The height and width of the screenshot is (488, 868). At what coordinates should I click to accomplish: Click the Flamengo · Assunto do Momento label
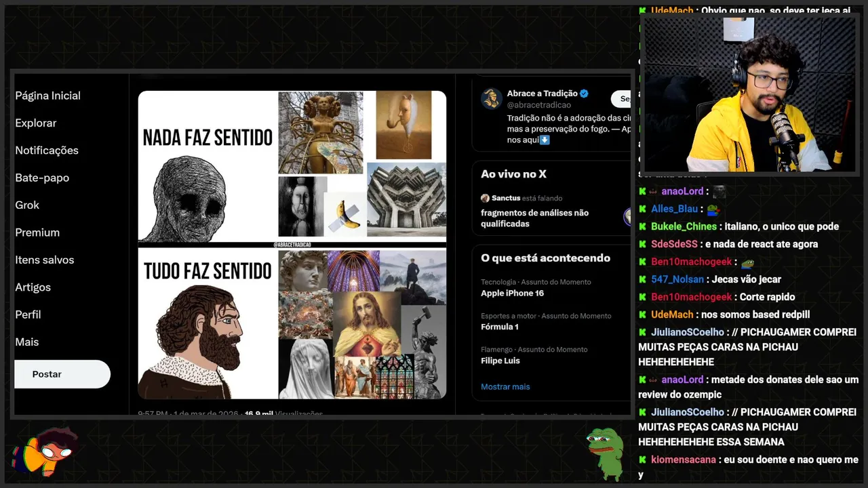click(x=534, y=350)
